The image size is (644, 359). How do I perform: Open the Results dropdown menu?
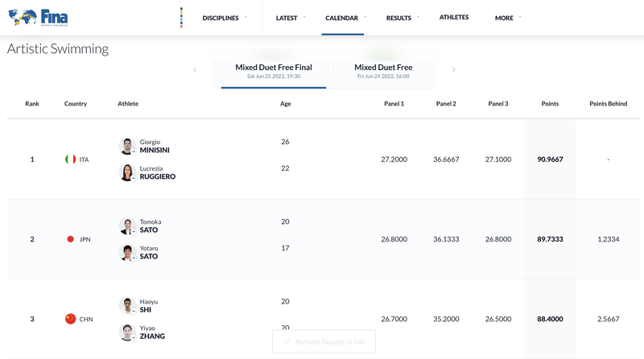(402, 18)
